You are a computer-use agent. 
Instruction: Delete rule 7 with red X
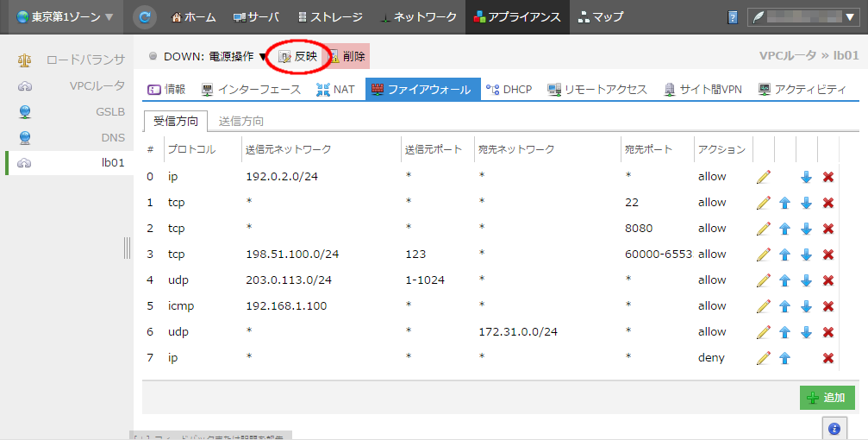(828, 358)
